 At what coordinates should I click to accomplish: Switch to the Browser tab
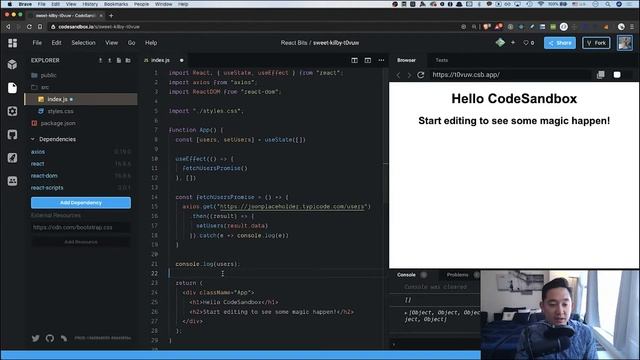coord(407,60)
